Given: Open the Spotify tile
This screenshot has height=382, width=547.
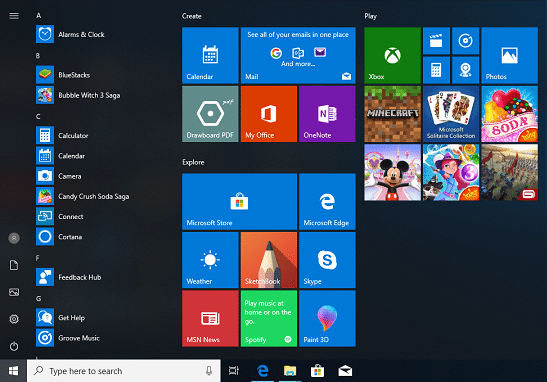Looking at the screenshot, I should coord(269,319).
